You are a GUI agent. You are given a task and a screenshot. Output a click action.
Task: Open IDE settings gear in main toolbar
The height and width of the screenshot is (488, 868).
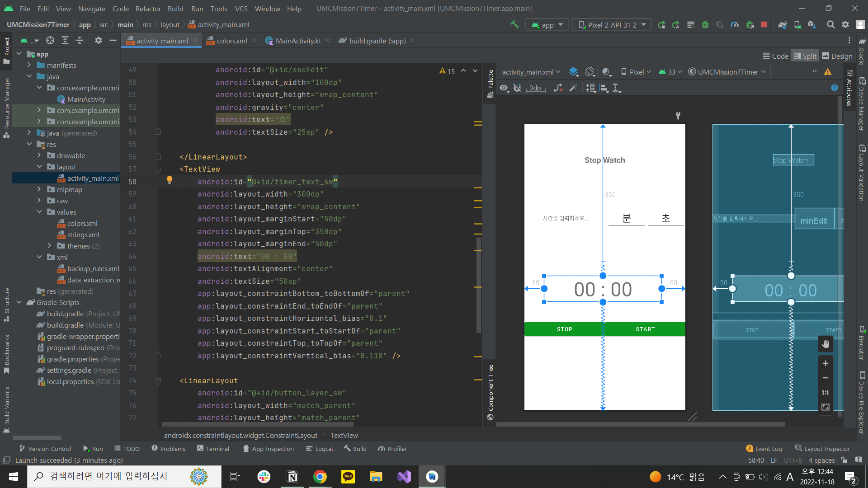[x=845, y=25]
